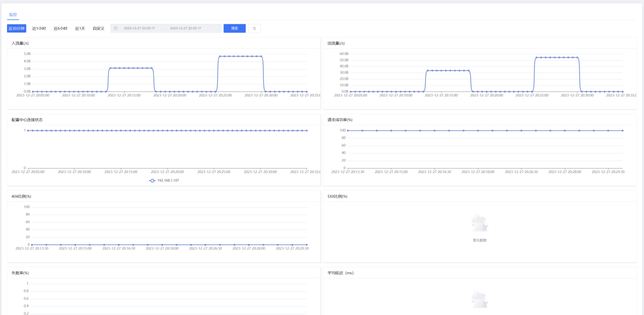Click the 5.0B axis label in 入流量 chart
The height and width of the screenshot is (315, 644).
tap(27, 53)
